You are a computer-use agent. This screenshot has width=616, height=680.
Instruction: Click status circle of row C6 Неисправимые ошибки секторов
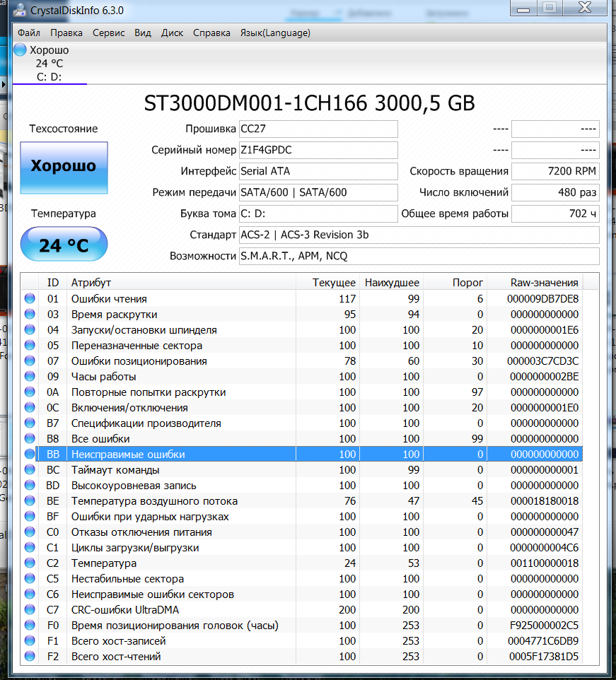30,594
